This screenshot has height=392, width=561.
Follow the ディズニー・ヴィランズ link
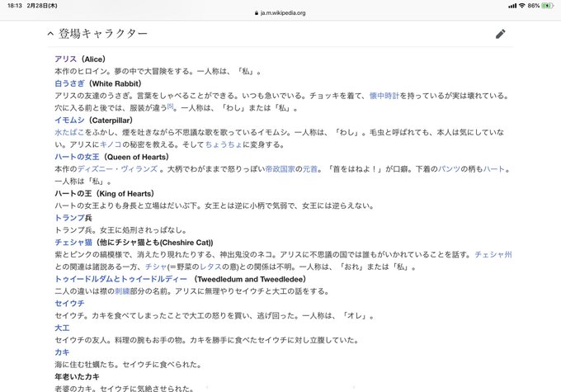[x=117, y=169]
